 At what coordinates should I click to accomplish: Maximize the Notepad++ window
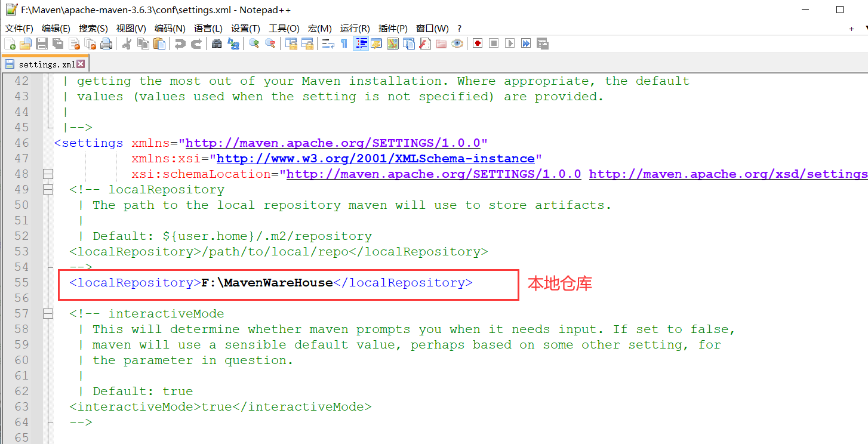840,10
